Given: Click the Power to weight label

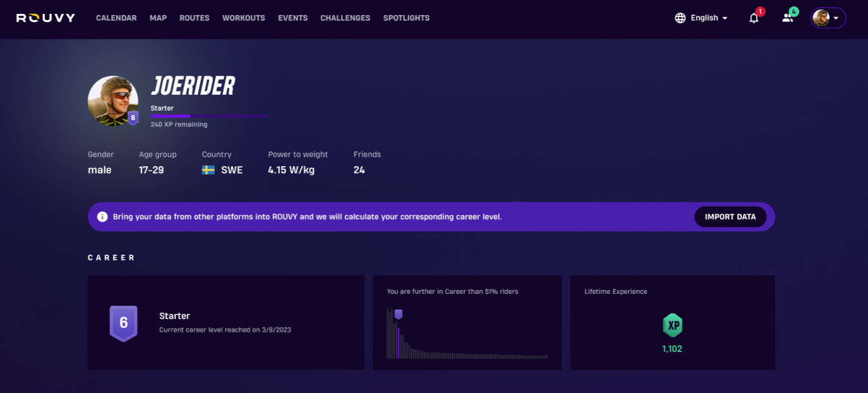Looking at the screenshot, I should [298, 154].
